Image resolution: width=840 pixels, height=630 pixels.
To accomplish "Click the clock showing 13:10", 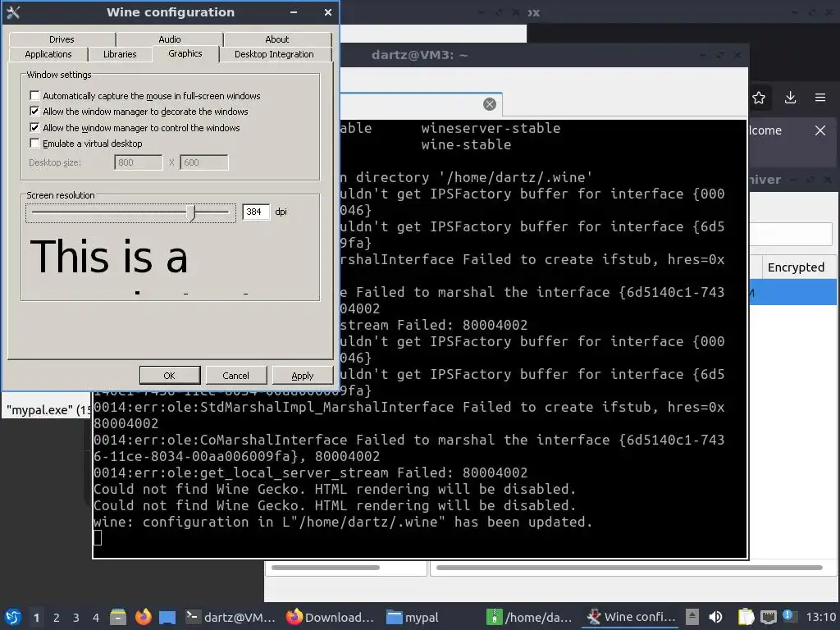I will (820, 617).
